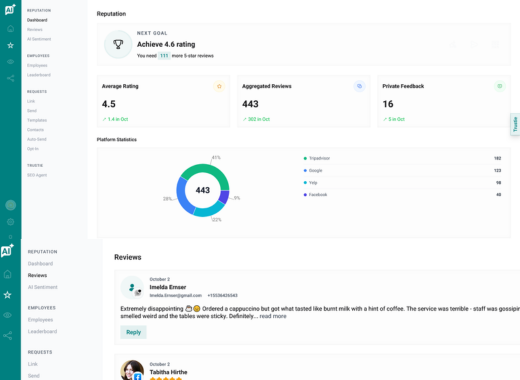
Task: Go to Auto-Send under Requests
Action: 37,139
